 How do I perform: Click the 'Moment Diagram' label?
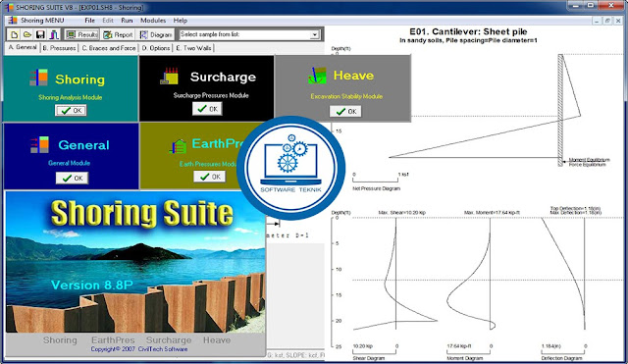(464, 358)
